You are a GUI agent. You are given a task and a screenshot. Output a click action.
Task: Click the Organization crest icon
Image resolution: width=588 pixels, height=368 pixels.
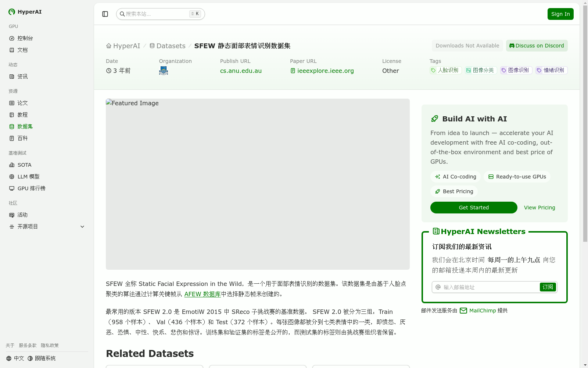click(164, 71)
